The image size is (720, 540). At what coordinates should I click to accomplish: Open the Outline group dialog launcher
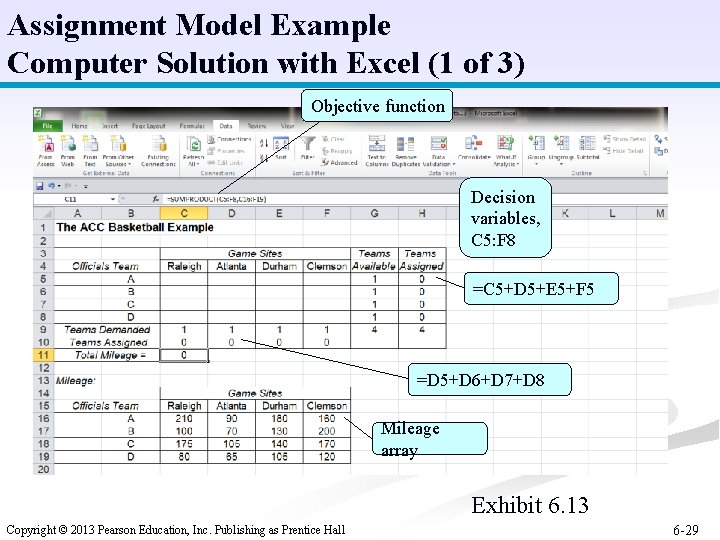click(x=645, y=173)
